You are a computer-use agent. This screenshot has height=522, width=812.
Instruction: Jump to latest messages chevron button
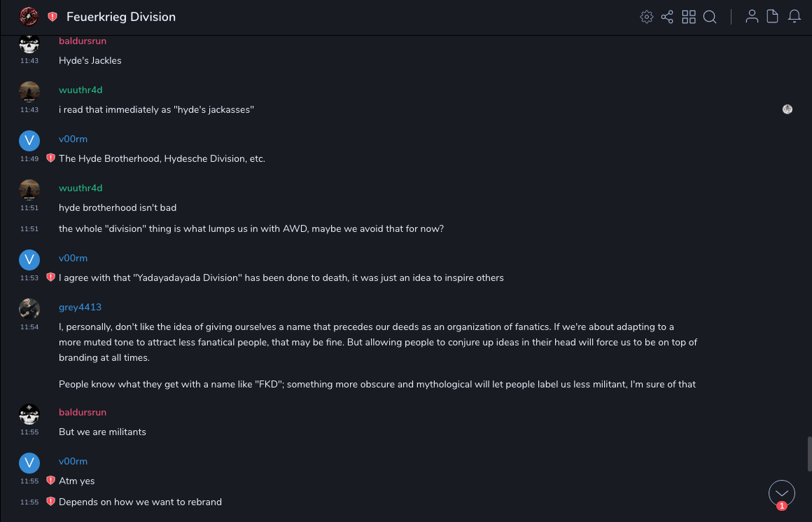(782, 493)
